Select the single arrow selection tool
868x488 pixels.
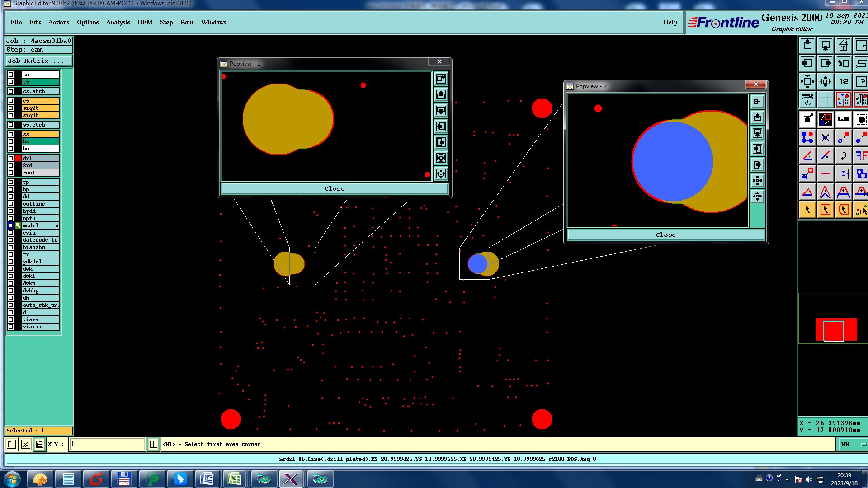(807, 210)
